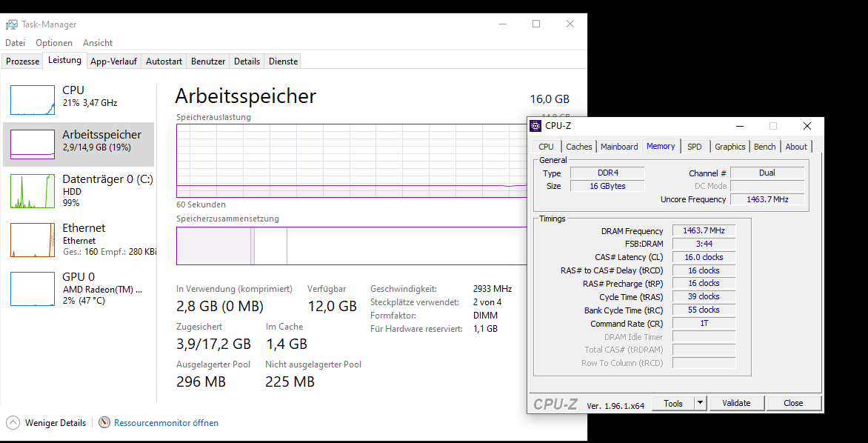Click the Cycle Time 39 clocks field
This screenshot has height=443, width=868.
(x=704, y=297)
